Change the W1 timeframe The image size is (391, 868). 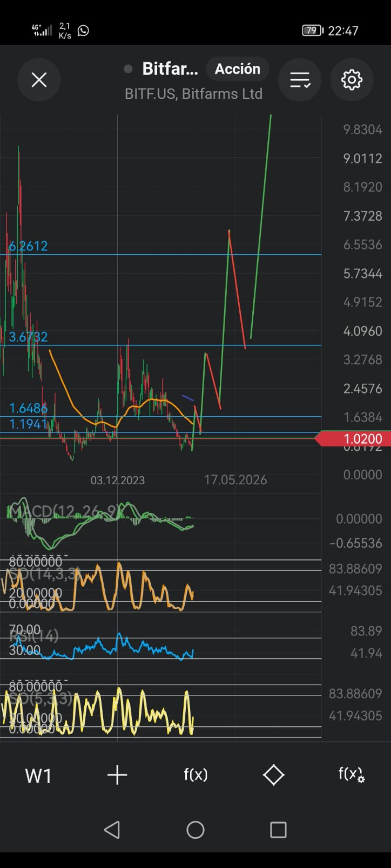(x=39, y=775)
